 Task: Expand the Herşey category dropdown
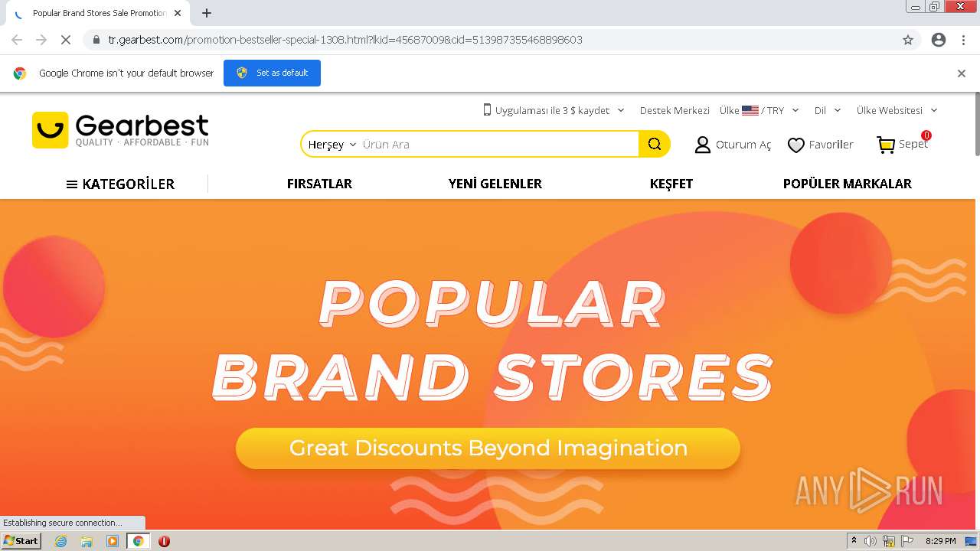[x=332, y=145]
